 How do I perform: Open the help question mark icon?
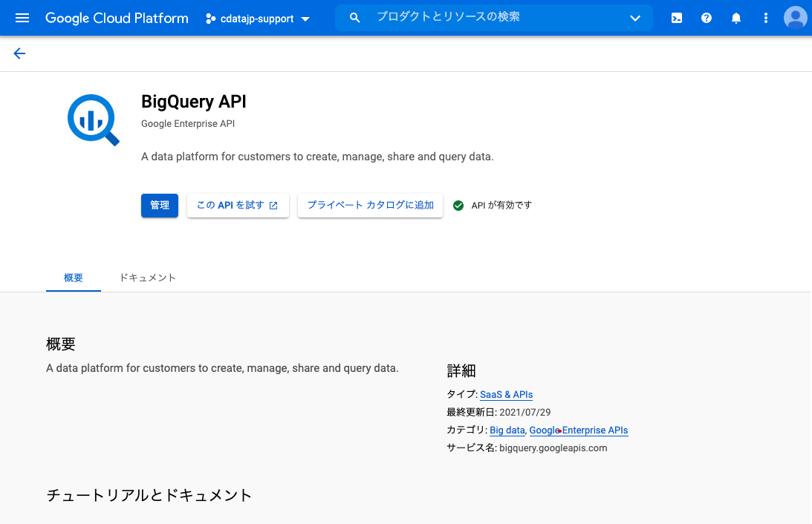pos(707,18)
